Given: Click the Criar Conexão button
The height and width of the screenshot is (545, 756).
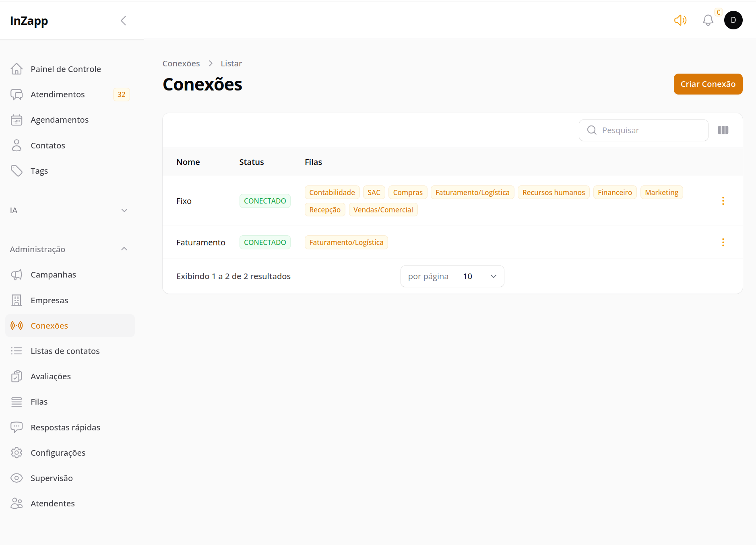Looking at the screenshot, I should (x=708, y=84).
